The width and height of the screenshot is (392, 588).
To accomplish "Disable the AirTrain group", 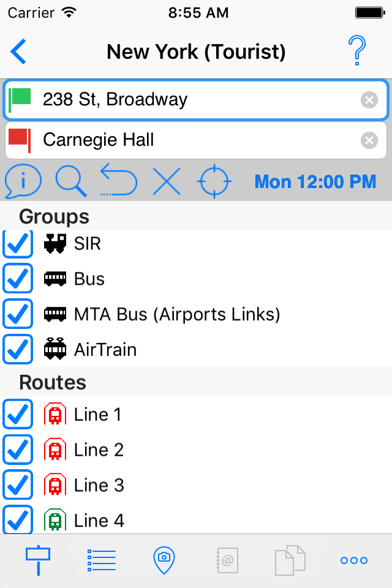I will (18, 349).
